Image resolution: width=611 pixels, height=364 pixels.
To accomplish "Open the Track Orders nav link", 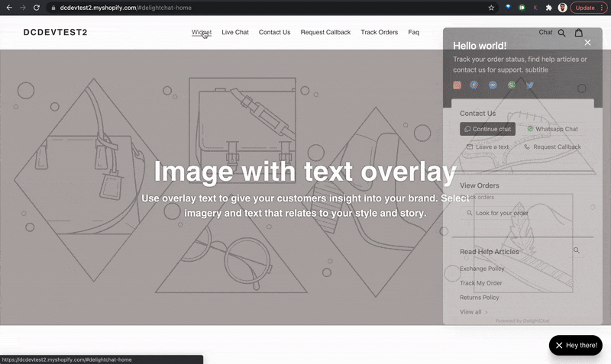I will (379, 32).
